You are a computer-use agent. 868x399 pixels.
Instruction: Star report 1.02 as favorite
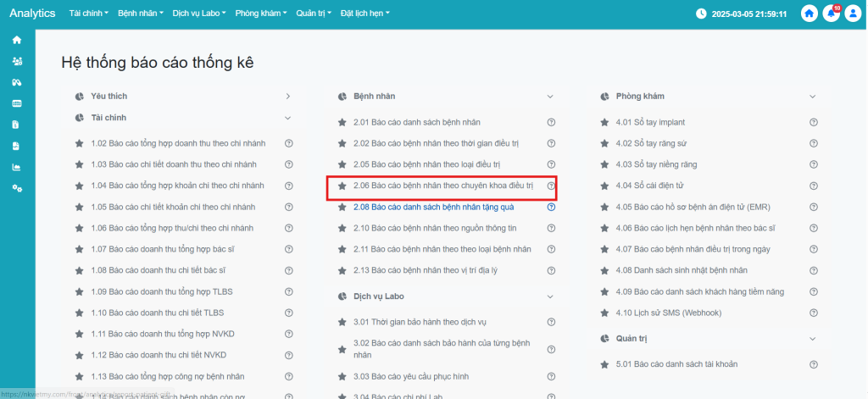[x=80, y=143]
